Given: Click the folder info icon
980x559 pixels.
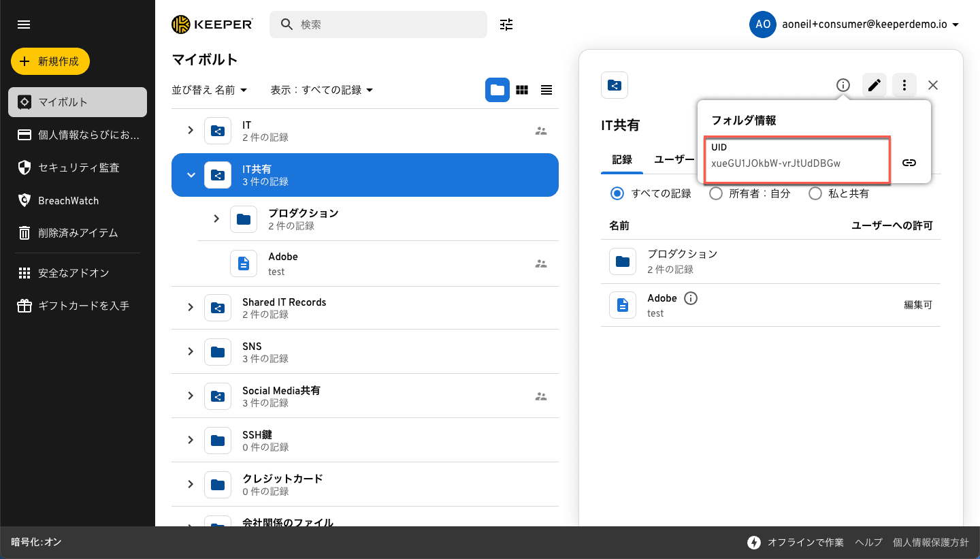Looking at the screenshot, I should (843, 85).
